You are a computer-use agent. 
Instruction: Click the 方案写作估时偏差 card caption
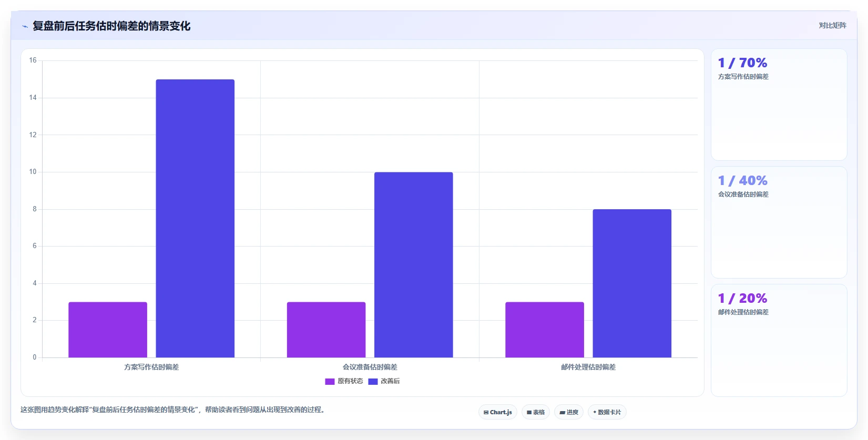(x=743, y=77)
